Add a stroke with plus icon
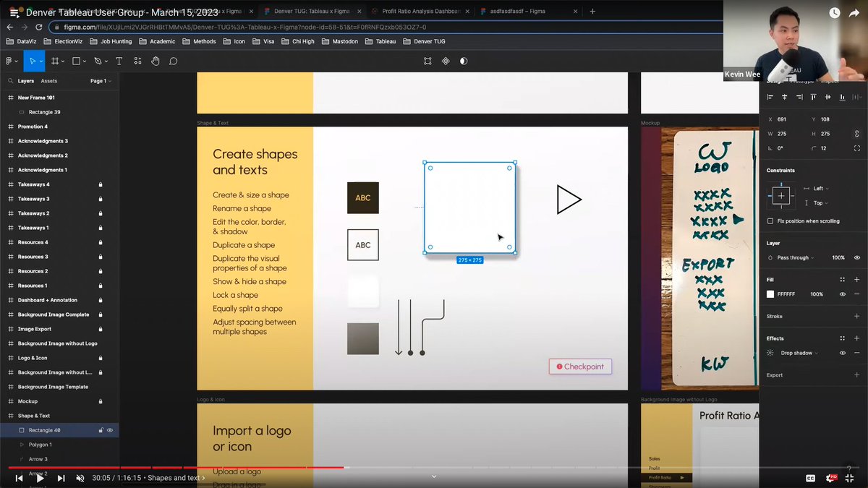Image resolution: width=868 pixels, height=488 pixels. pos(857,316)
